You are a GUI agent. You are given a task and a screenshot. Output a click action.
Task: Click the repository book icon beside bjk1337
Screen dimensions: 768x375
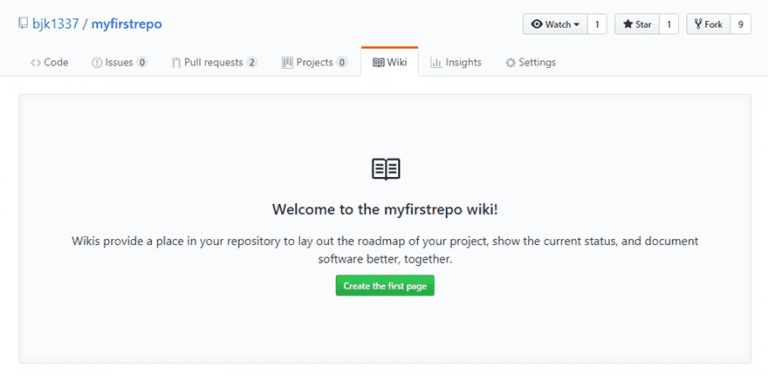click(23, 23)
